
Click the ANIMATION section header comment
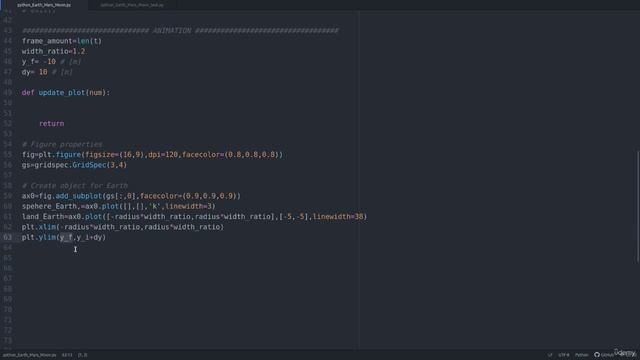(180, 31)
